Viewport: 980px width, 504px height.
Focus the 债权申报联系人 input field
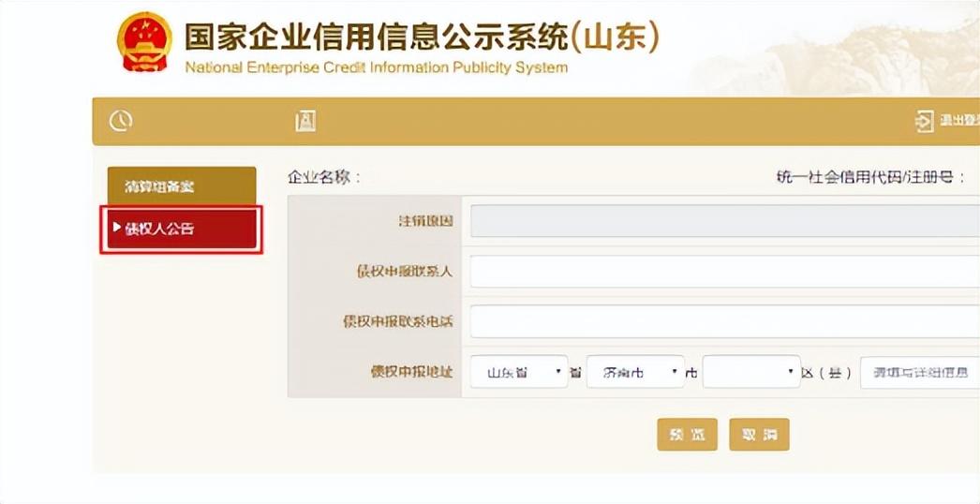[x=724, y=272]
